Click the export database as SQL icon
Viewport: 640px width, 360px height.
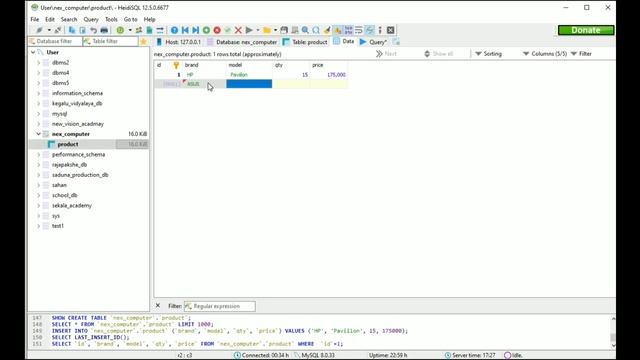pos(149,30)
